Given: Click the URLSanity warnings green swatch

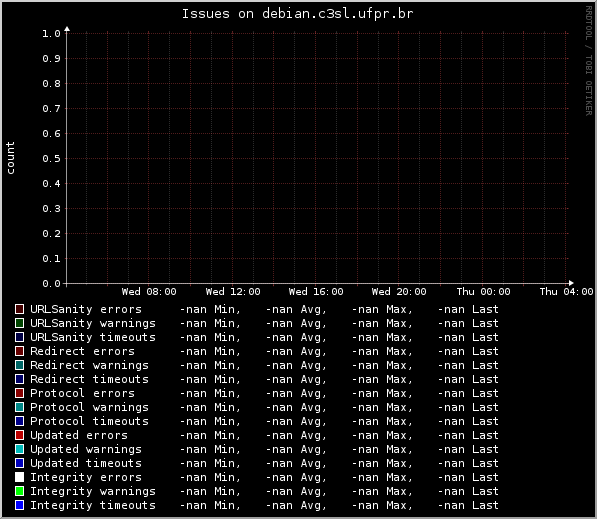Looking at the screenshot, I should 19,323.
